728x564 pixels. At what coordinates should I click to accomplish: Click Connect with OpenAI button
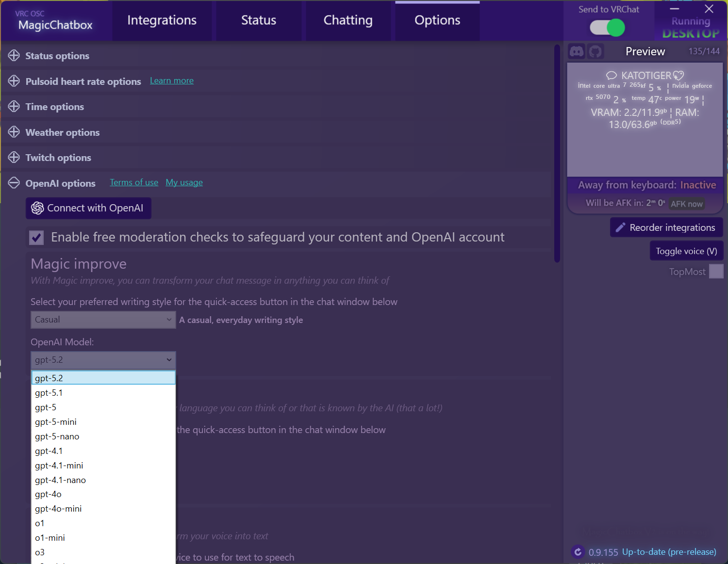[x=88, y=208]
